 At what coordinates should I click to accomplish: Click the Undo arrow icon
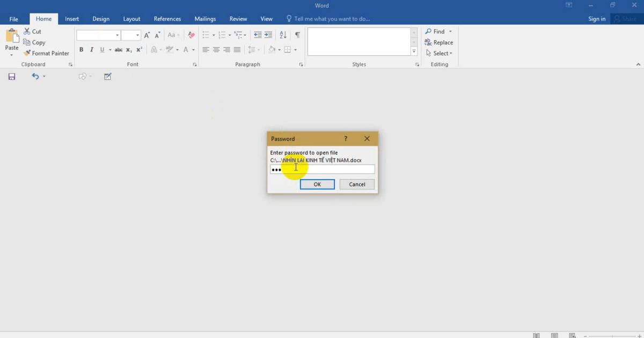click(35, 77)
